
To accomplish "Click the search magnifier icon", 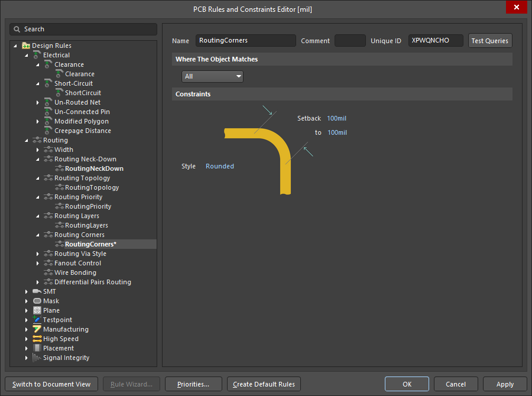I will 17,29.
